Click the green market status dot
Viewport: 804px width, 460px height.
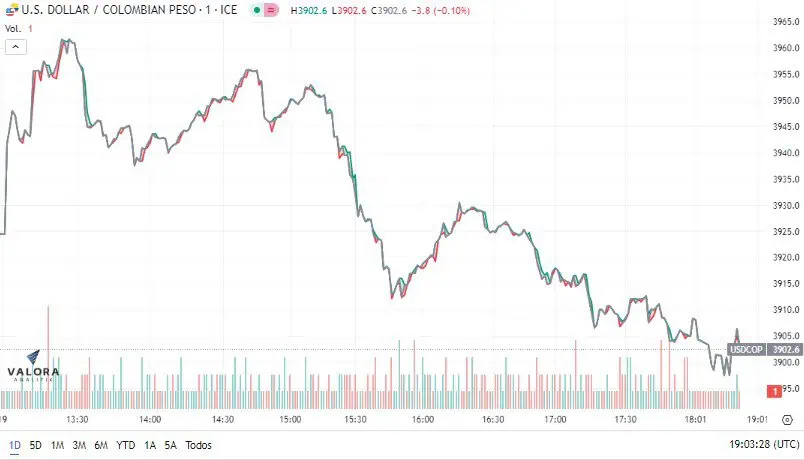(x=257, y=10)
